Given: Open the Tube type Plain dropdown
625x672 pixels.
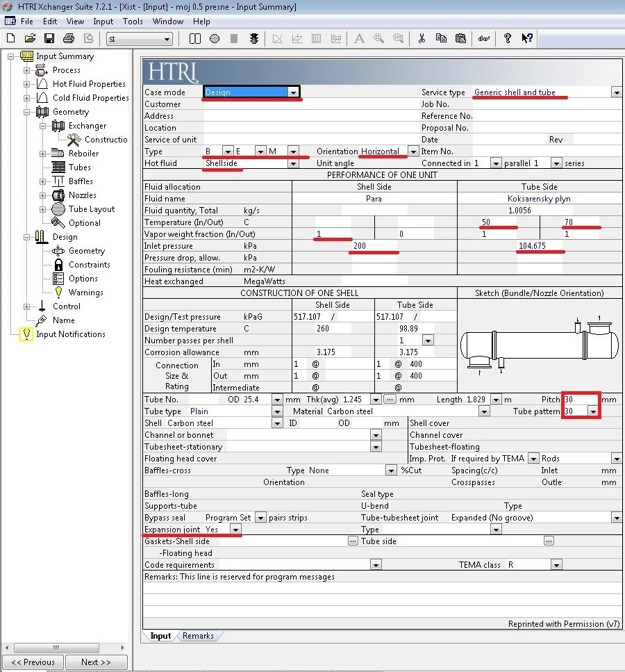Looking at the screenshot, I should coord(277,411).
